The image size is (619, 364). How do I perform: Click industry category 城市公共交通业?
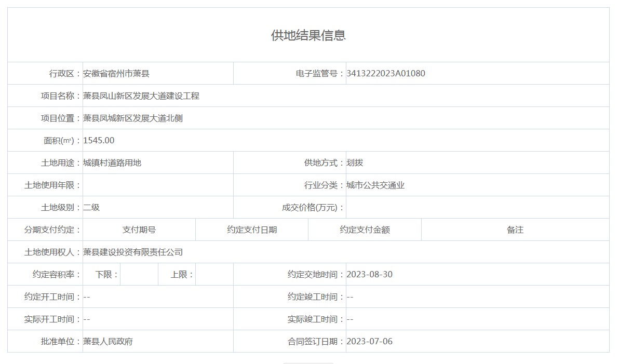click(x=375, y=185)
